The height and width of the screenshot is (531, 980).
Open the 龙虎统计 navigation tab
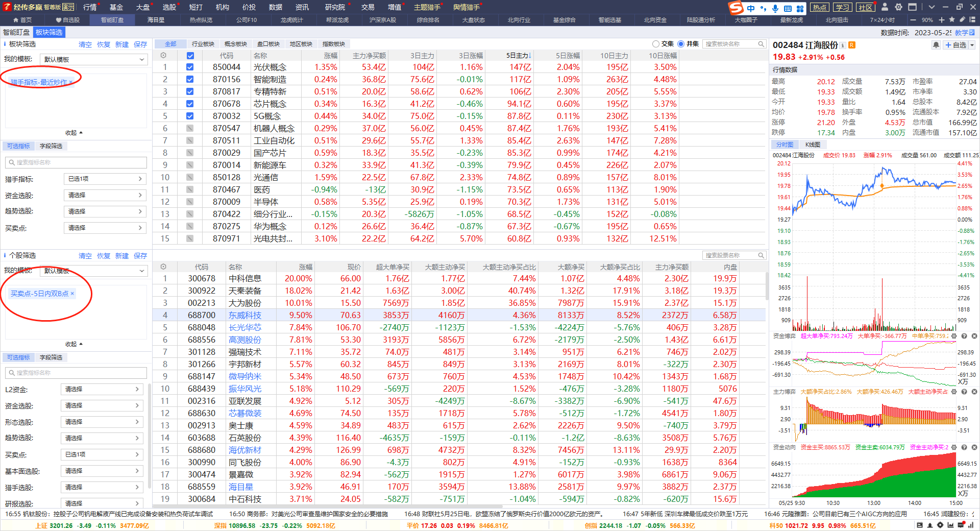click(x=292, y=20)
